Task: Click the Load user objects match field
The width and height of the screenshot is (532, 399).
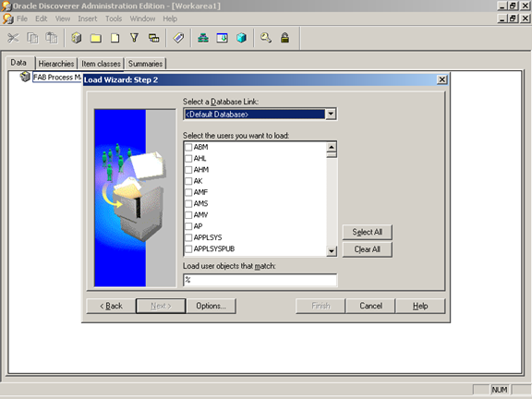Action: point(260,280)
